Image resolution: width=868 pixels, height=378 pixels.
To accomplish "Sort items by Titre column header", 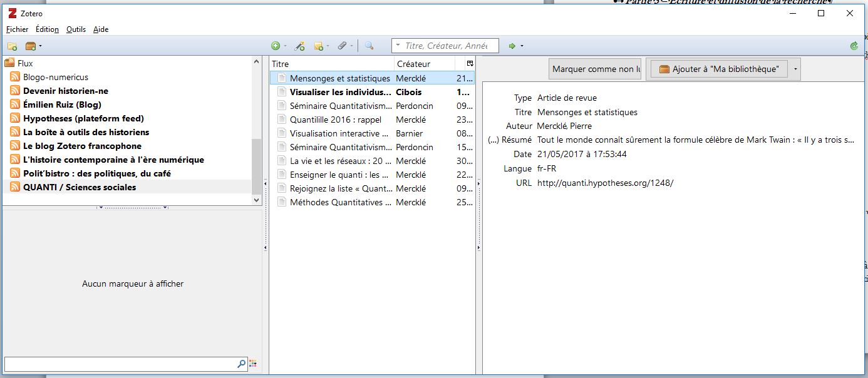I will tap(332, 63).
